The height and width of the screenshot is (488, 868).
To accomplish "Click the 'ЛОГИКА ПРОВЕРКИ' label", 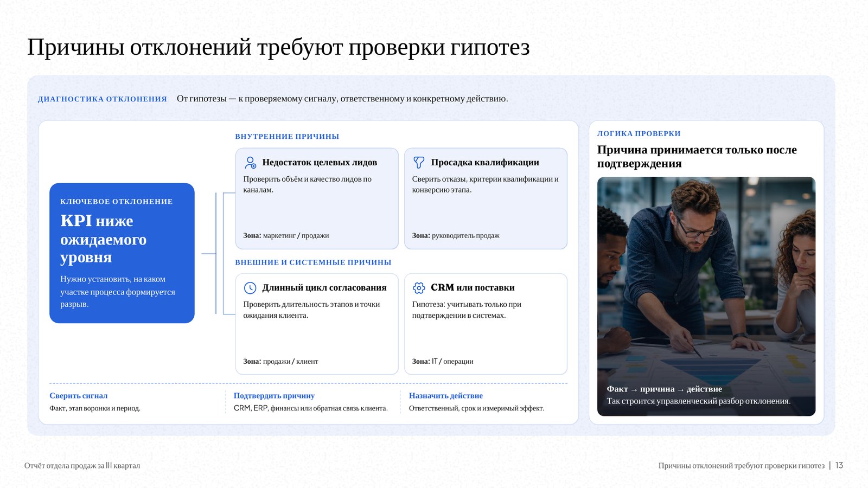I will tap(639, 133).
